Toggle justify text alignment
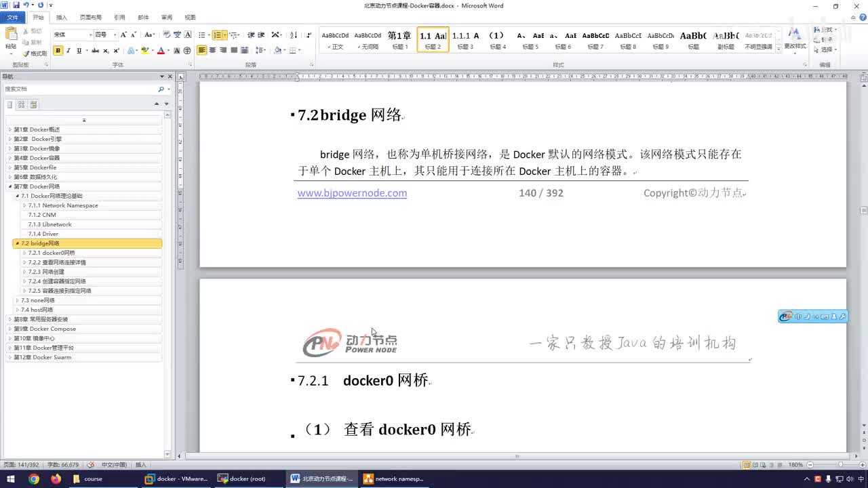Image resolution: width=868 pixels, height=488 pixels. [x=234, y=51]
